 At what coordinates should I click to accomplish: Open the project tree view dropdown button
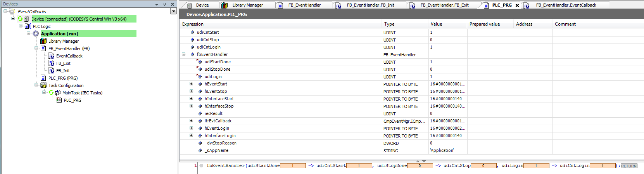(173, 12)
